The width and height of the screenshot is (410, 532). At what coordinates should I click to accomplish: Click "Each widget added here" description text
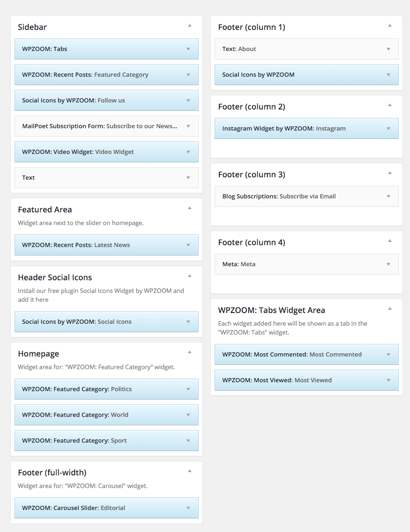point(293,328)
